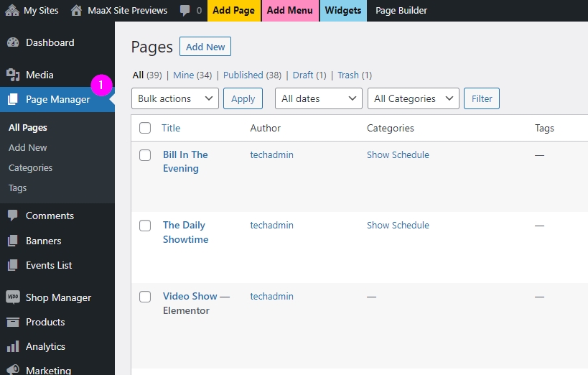Screen dimensions: 588x375
Task: Check The Daily Showtime row checkbox
Action: click(145, 226)
